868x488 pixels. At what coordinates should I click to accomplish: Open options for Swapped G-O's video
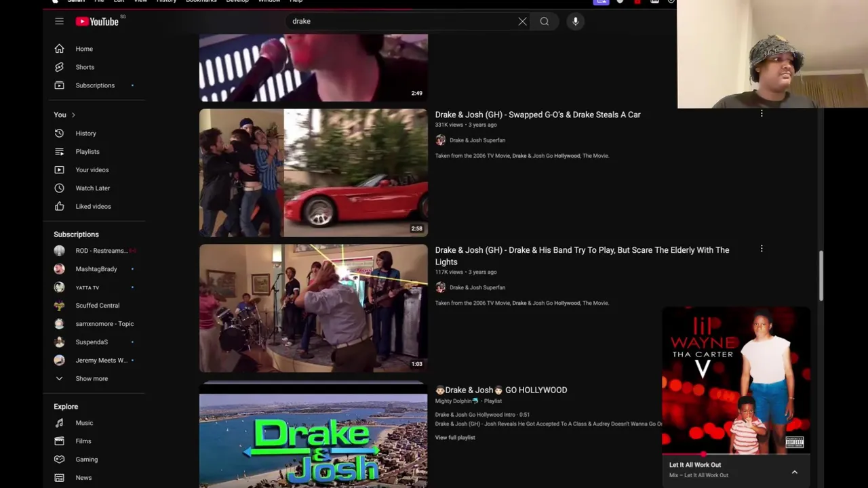[x=762, y=114]
